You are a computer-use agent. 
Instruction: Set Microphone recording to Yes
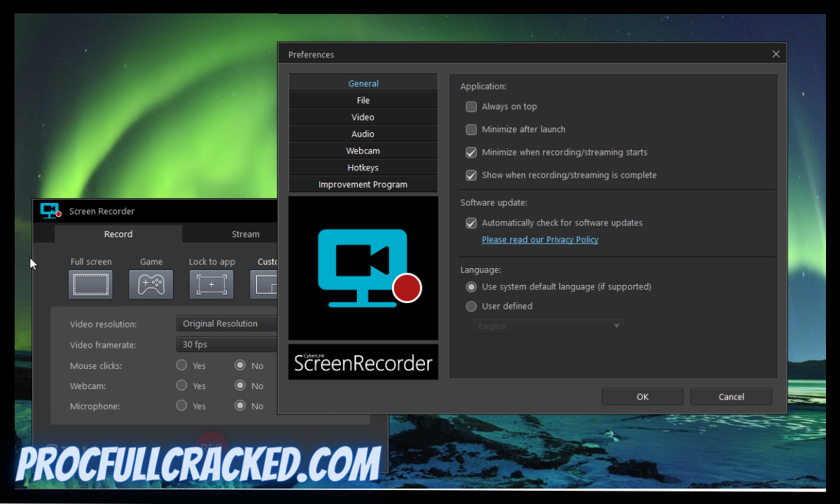pyautogui.click(x=182, y=406)
